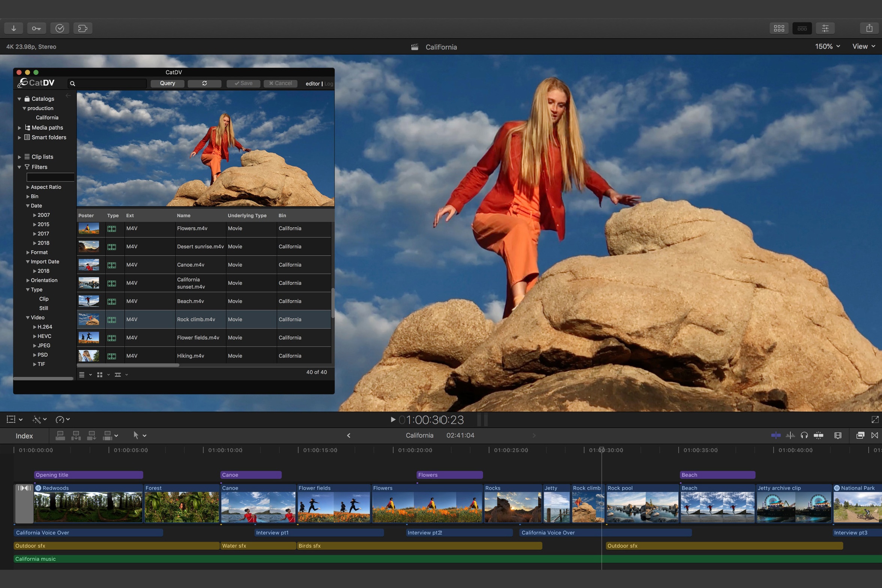Click the import media arrow icon
This screenshot has height=588, width=882.
[x=14, y=28]
